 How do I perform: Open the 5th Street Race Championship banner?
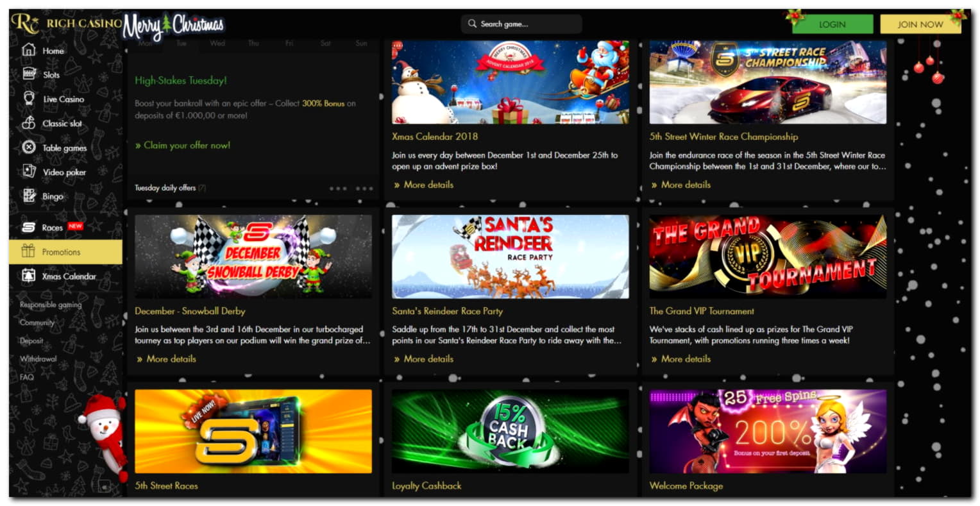coord(768,82)
